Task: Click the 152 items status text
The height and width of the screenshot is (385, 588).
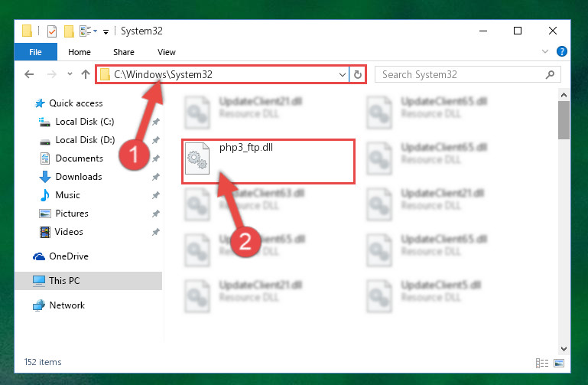Action: (x=43, y=362)
